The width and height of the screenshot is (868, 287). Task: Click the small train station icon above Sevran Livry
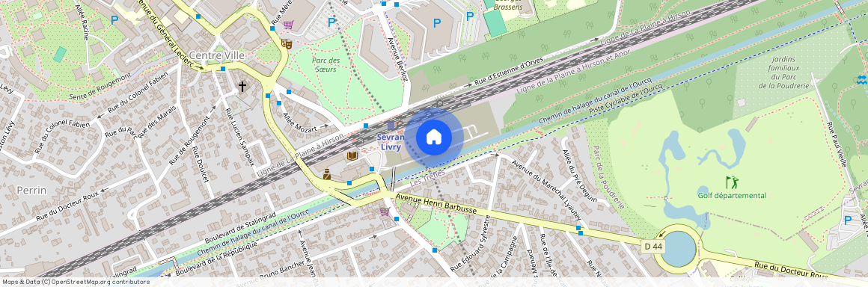click(391, 126)
